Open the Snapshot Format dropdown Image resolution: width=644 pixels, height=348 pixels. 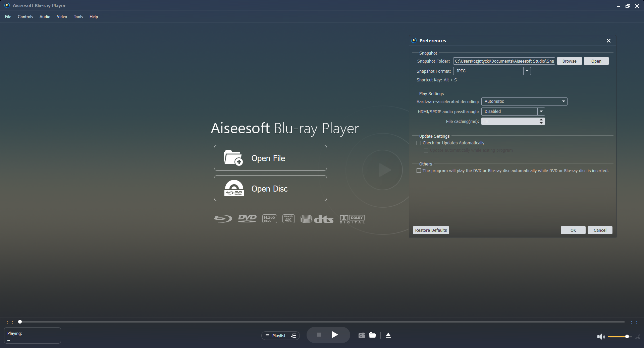coord(527,71)
